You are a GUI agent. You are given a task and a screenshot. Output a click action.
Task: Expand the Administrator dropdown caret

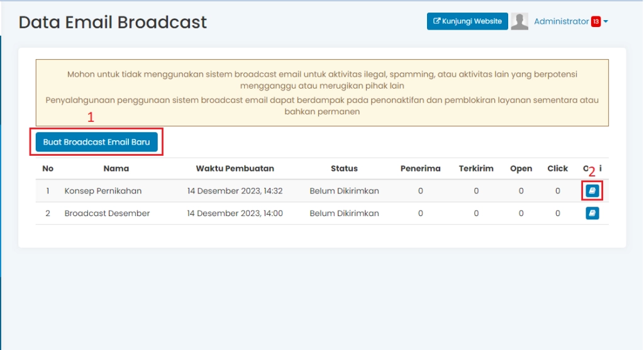click(606, 22)
